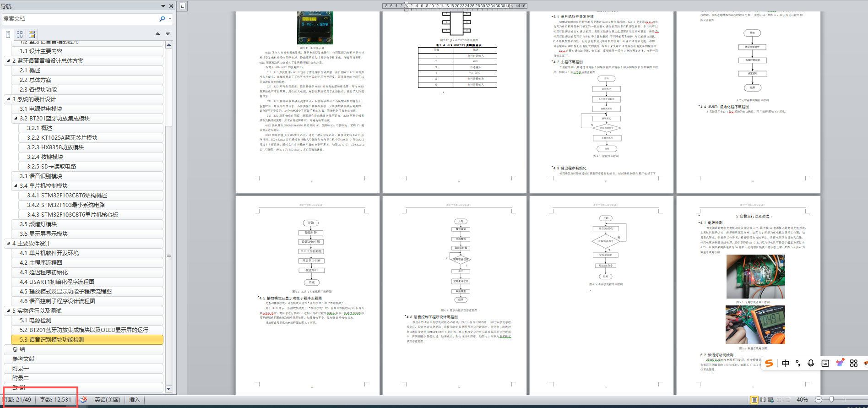Viewport: 868px width, 408px height.
Task: Go to heading 4.4 USART1初始化程序流程图
Action: (x=87, y=282)
